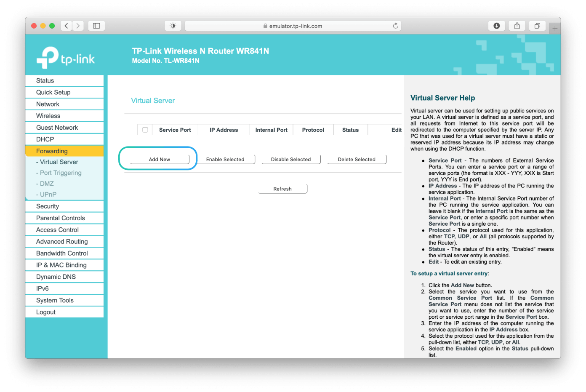The width and height of the screenshot is (586, 392).
Task: Open the DHCP menu
Action: 64,139
